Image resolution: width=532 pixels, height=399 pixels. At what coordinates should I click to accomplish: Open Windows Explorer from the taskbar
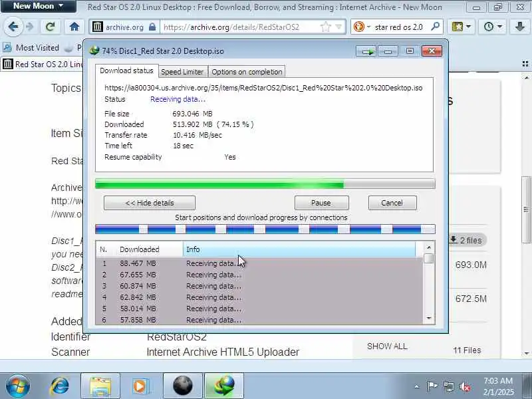[x=100, y=386]
